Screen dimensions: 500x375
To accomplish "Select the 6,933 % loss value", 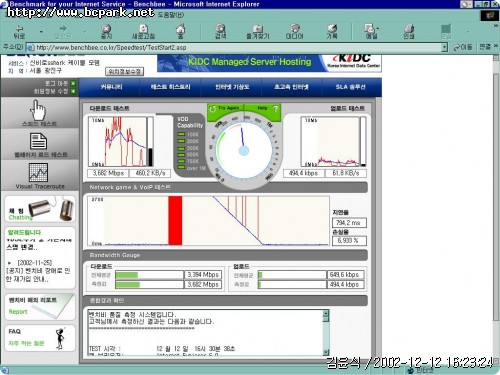I will (349, 241).
